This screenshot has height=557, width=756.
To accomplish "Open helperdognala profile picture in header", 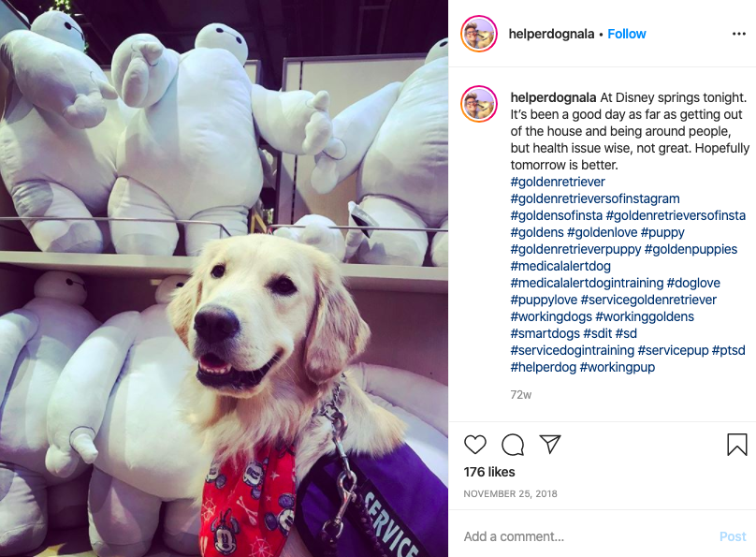I will pos(479,34).
